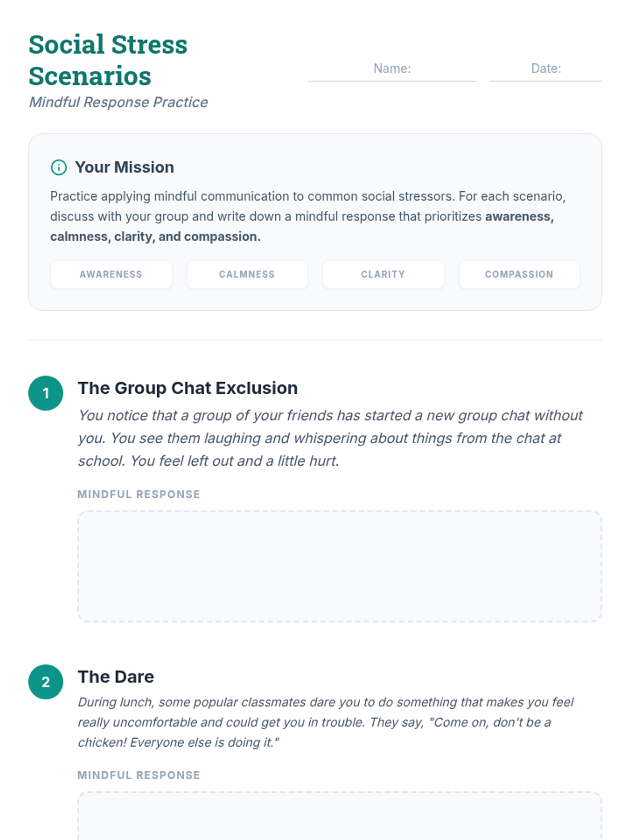Click the info icon beside Your Mission
630x840 pixels.
(x=58, y=167)
